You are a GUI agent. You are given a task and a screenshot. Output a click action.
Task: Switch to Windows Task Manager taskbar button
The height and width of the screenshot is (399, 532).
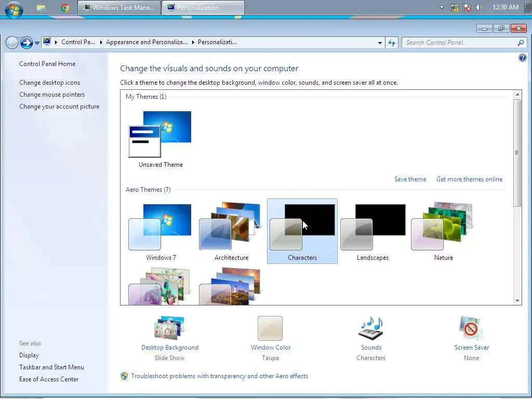pos(119,7)
